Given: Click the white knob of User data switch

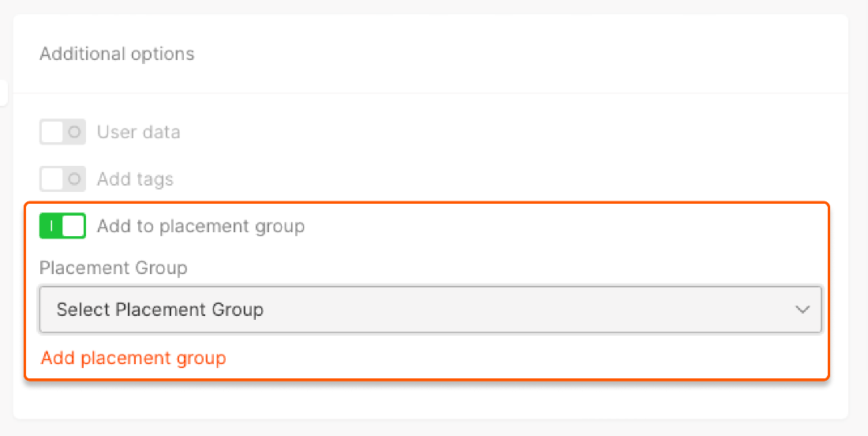Looking at the screenshot, I should pos(52,132).
